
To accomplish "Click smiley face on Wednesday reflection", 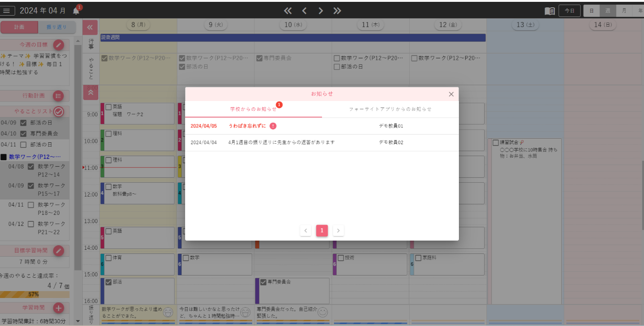I will point(323,313).
